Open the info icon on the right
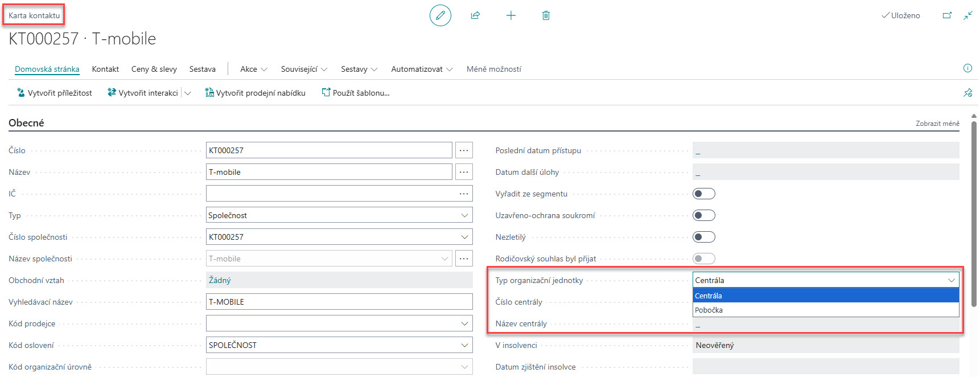 [x=967, y=68]
